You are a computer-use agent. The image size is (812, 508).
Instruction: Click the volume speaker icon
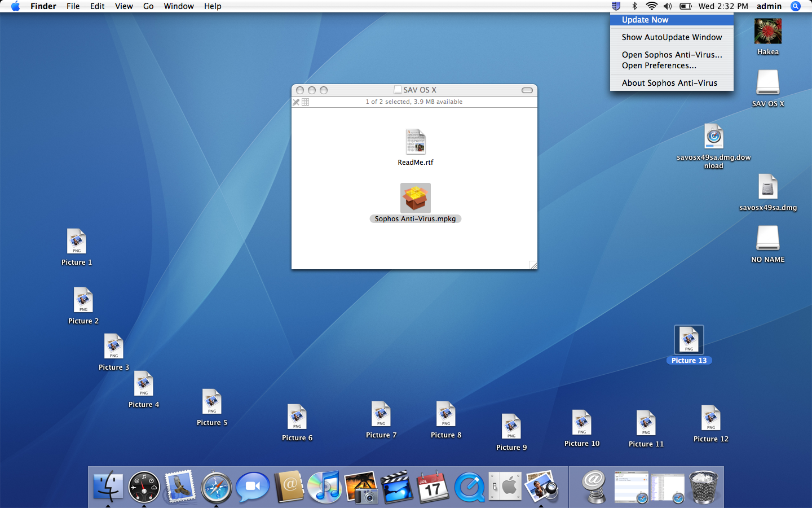click(x=668, y=6)
